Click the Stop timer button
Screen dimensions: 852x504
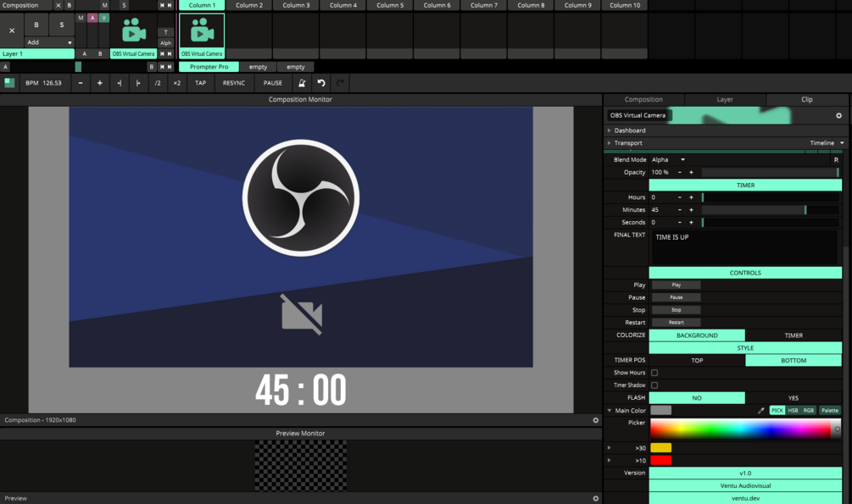tap(676, 310)
